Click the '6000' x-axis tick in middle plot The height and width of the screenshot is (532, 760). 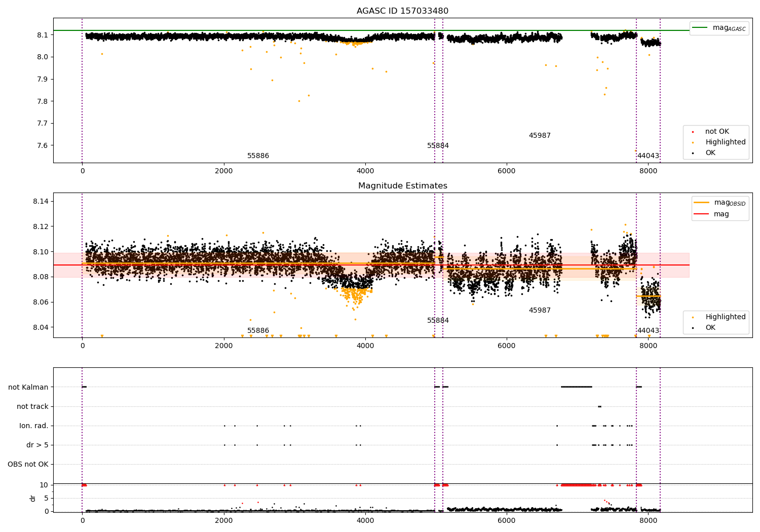click(507, 346)
